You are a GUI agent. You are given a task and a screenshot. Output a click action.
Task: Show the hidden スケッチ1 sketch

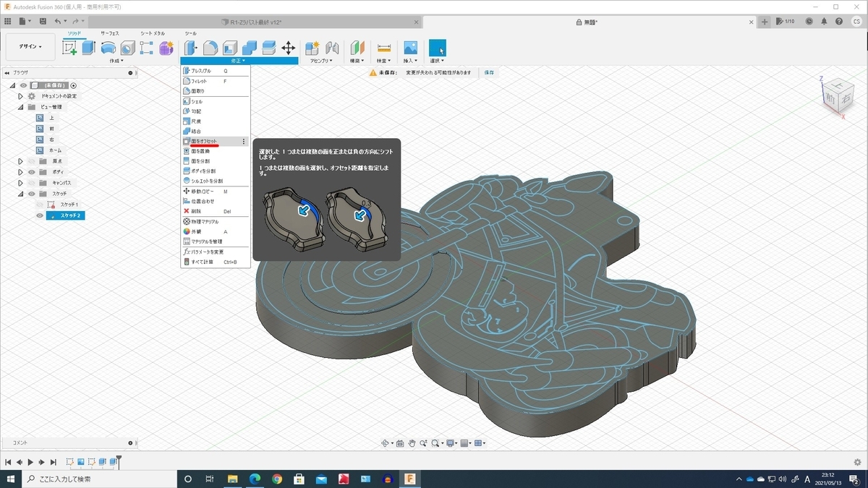[40, 205]
